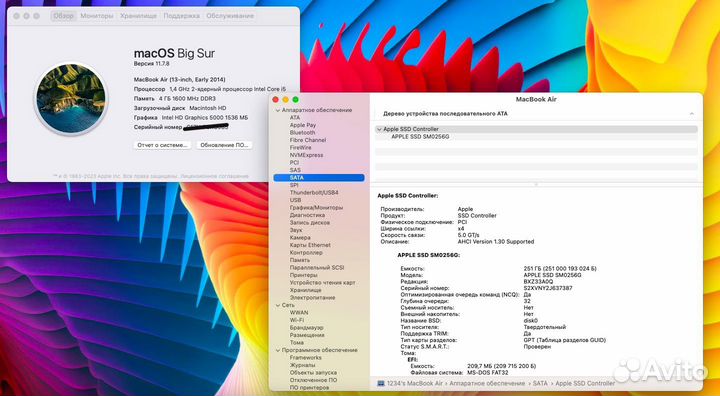Image resolution: width=720 pixels, height=396 pixels.
Task: Select Bluetooth in the sidebar
Action: tap(303, 132)
